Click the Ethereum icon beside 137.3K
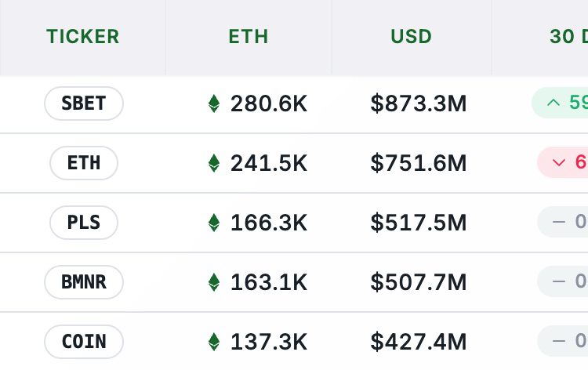The image size is (588, 370). pyautogui.click(x=213, y=342)
